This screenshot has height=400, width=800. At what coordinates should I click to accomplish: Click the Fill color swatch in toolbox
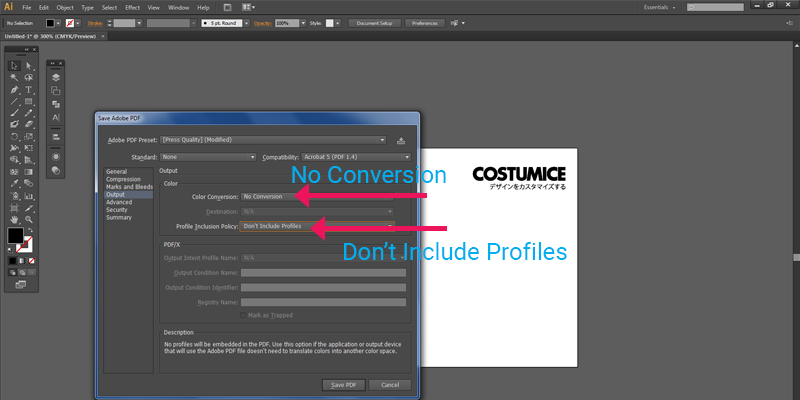coord(15,235)
